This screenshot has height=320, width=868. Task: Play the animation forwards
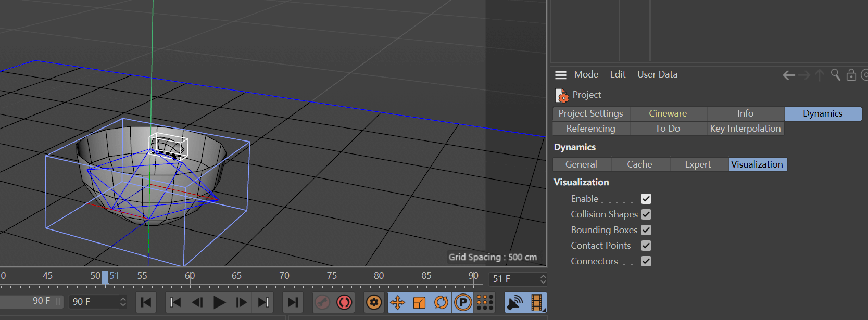[219, 302]
